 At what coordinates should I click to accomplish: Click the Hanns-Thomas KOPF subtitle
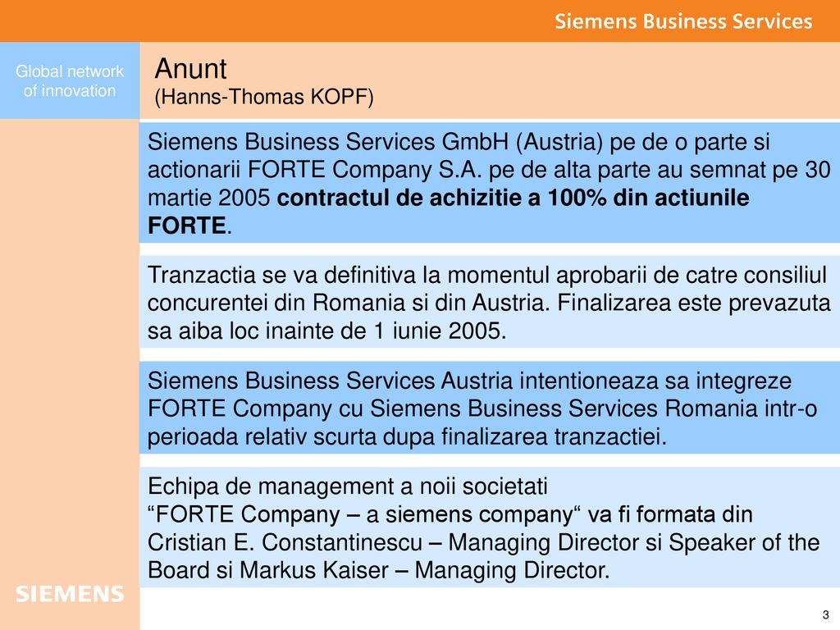pos(264,97)
